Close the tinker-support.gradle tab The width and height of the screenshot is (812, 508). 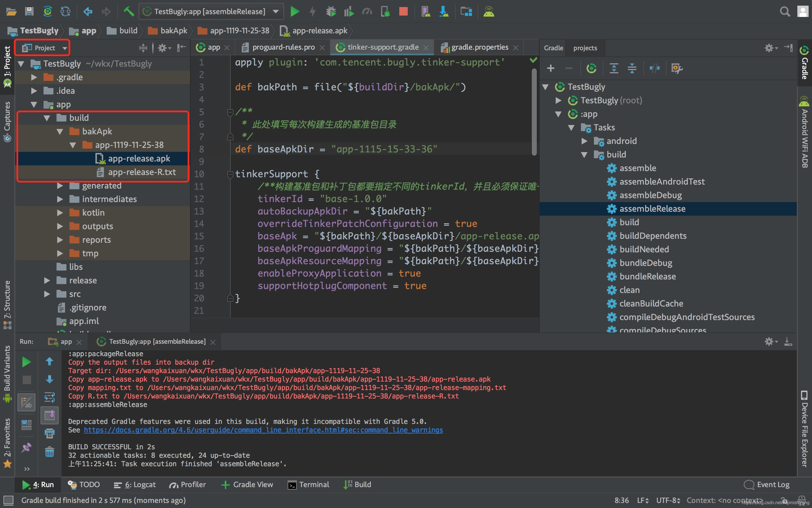pos(426,48)
